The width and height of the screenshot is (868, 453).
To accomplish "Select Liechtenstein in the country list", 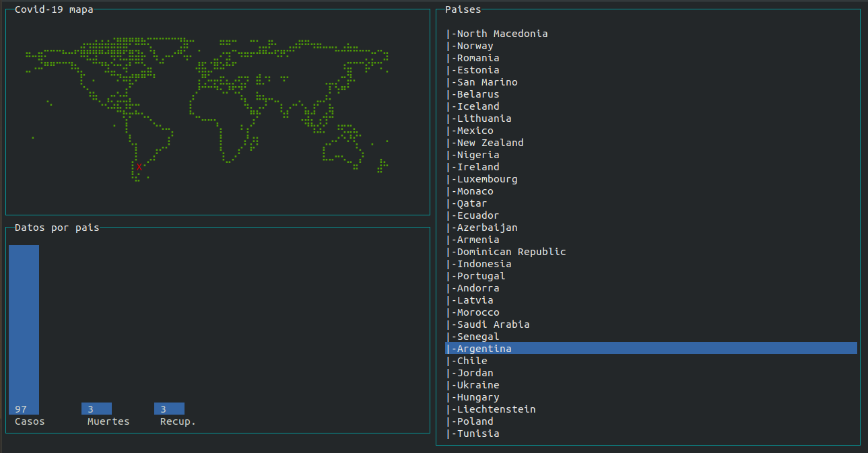I will point(491,409).
